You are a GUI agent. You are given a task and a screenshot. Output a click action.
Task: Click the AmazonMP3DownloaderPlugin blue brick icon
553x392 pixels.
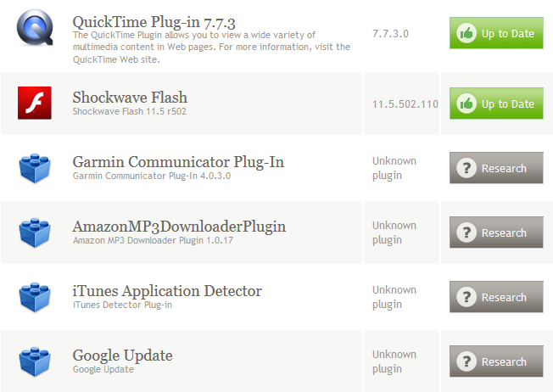(x=34, y=232)
